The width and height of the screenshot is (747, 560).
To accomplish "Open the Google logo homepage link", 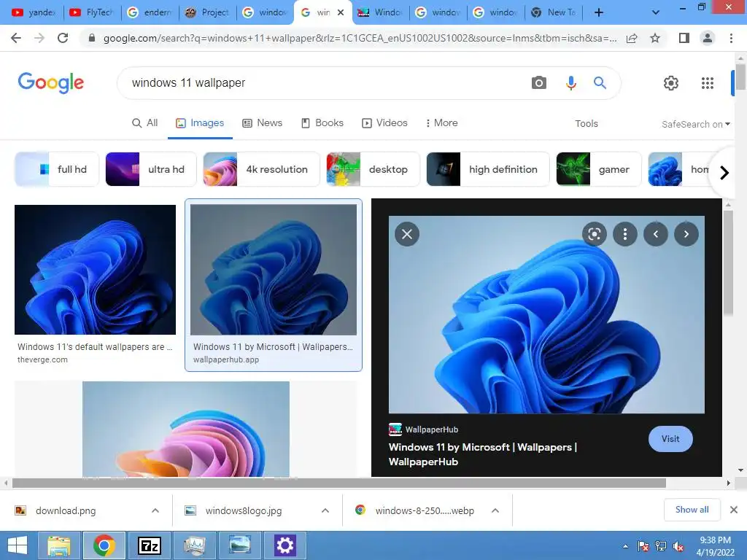I will point(50,83).
